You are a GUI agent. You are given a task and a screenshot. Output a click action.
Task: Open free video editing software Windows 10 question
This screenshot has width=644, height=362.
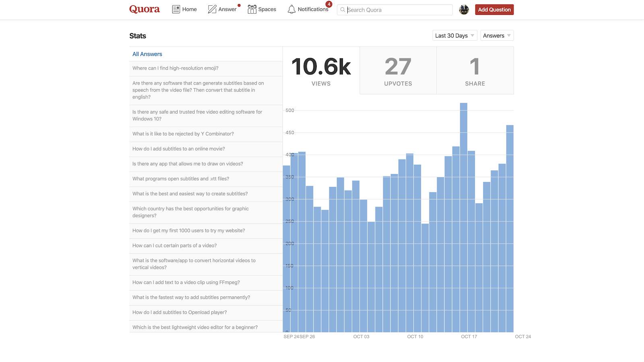point(206,116)
